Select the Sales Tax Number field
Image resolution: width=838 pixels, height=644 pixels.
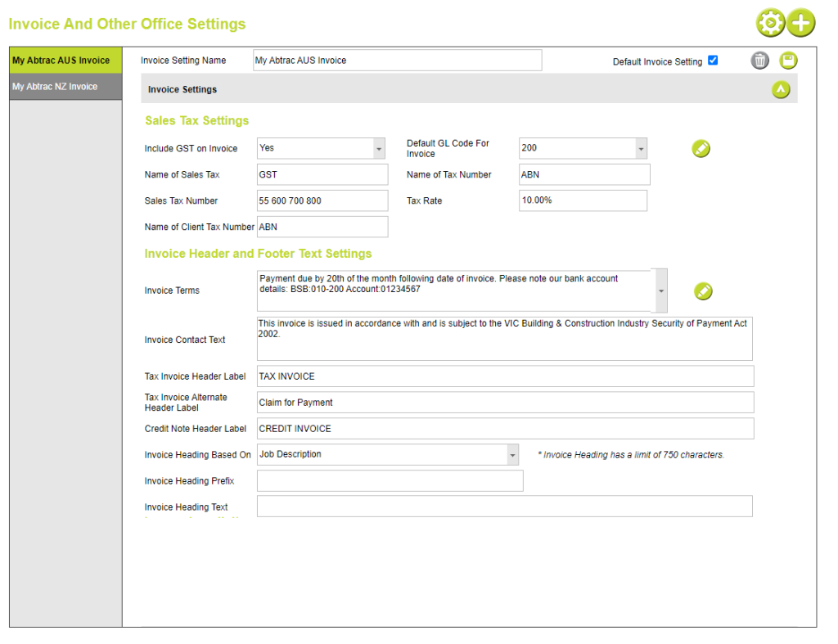322,200
